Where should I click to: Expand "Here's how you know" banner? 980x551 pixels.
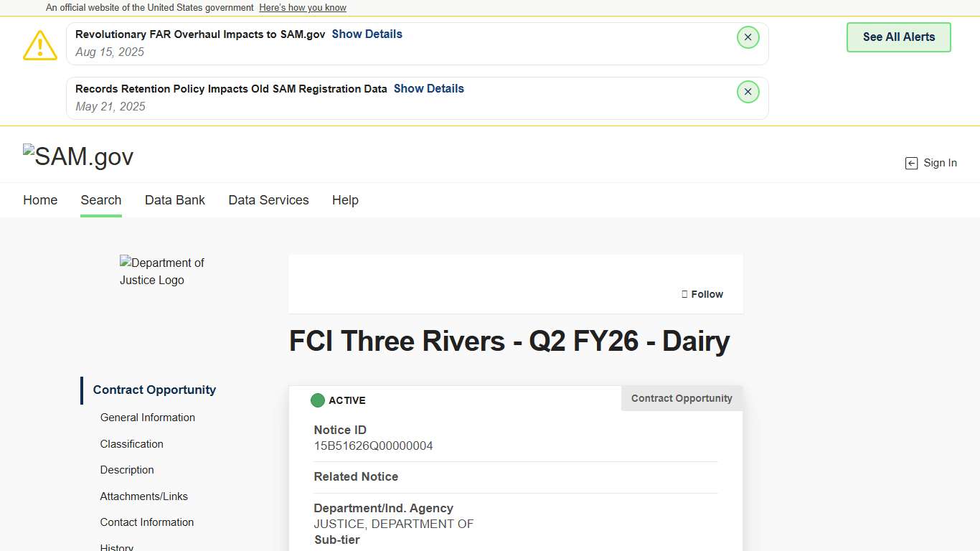pos(303,8)
